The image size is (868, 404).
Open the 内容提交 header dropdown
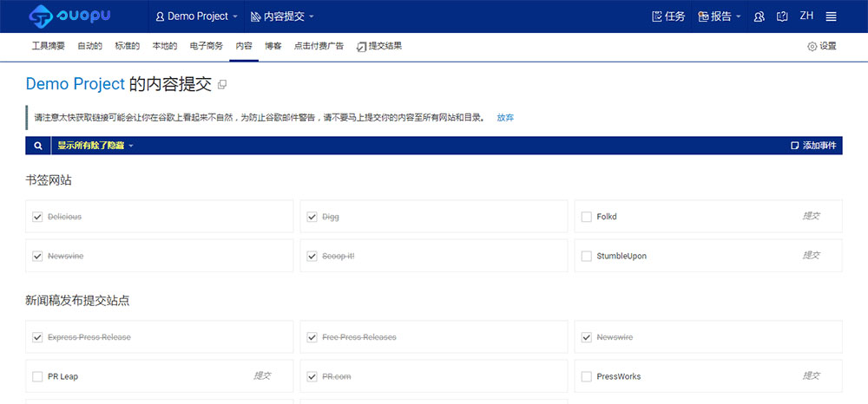point(282,16)
